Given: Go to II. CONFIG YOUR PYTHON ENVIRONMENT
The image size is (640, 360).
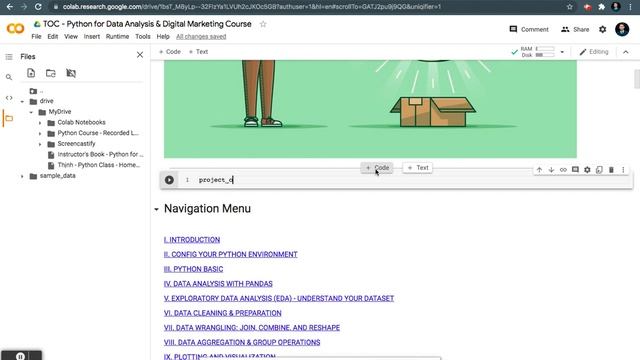Looking at the screenshot, I should pyautogui.click(x=231, y=254).
